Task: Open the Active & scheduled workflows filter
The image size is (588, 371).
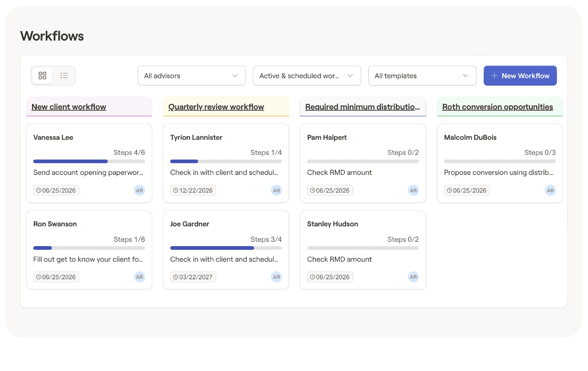Action: (307, 76)
